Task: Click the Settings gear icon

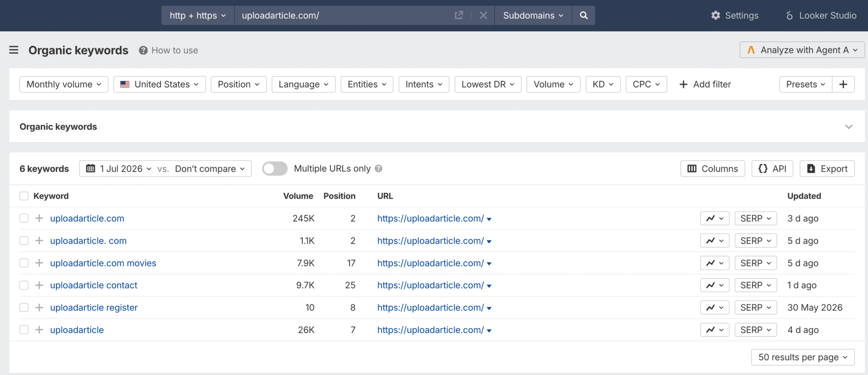Action: coord(716,15)
